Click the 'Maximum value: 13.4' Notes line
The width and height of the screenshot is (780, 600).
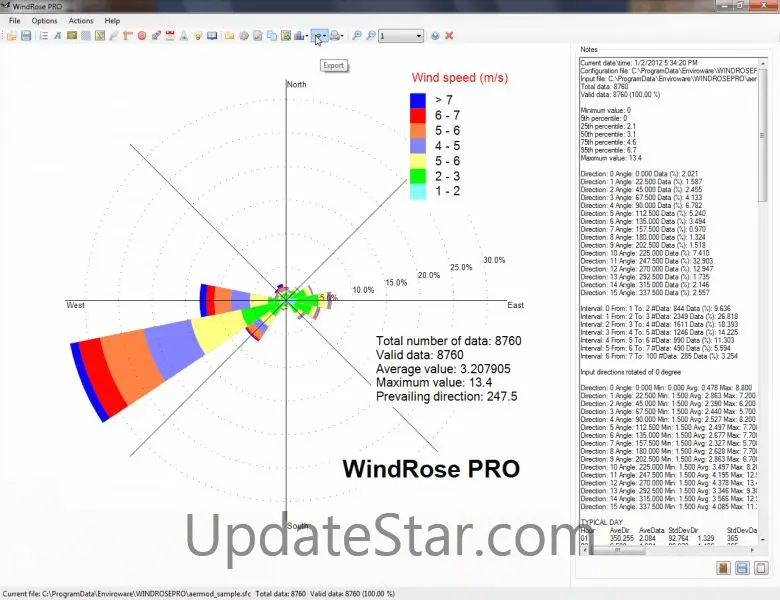tap(611, 158)
